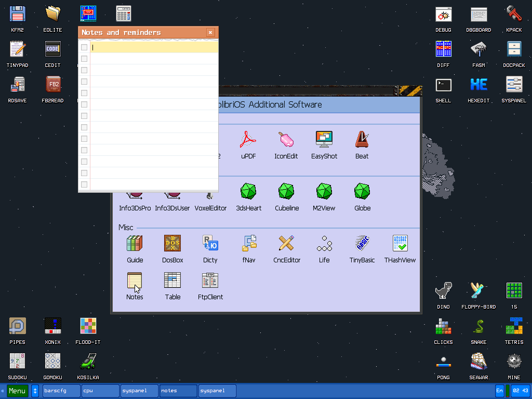The width and height of the screenshot is (532, 399).
Task: Check the last note checkbox
Action: (x=84, y=184)
